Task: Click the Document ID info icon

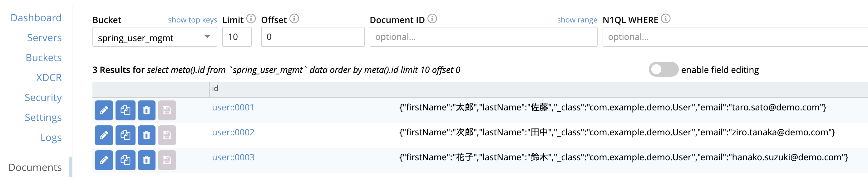Action: [x=432, y=18]
